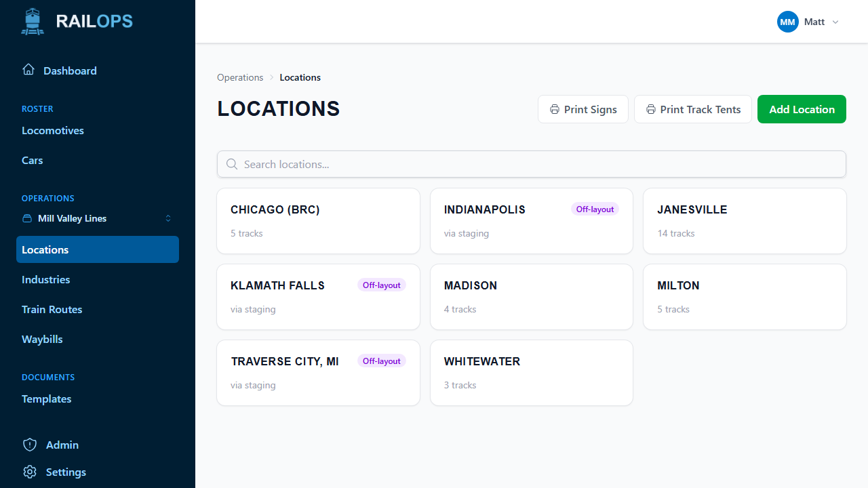This screenshot has height=488, width=868.
Task: Open the Whitewater location card
Action: (x=532, y=373)
